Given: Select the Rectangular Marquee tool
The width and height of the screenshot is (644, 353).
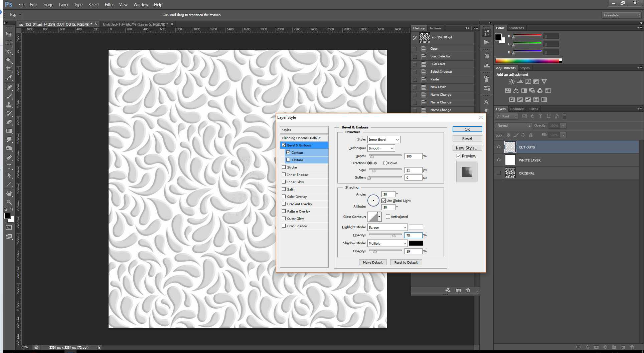Looking at the screenshot, I should click(9, 43).
